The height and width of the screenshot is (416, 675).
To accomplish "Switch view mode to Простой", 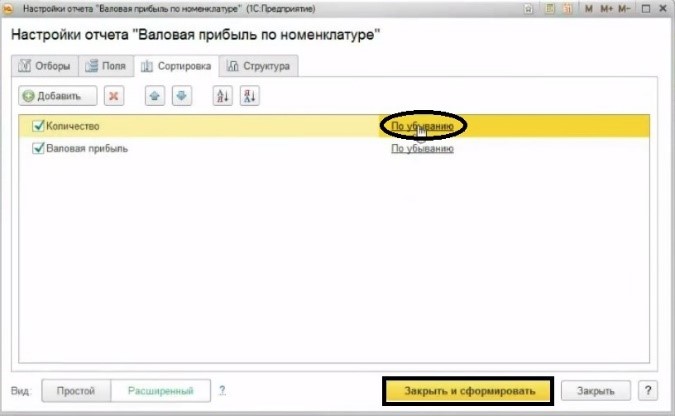I will 75,390.
